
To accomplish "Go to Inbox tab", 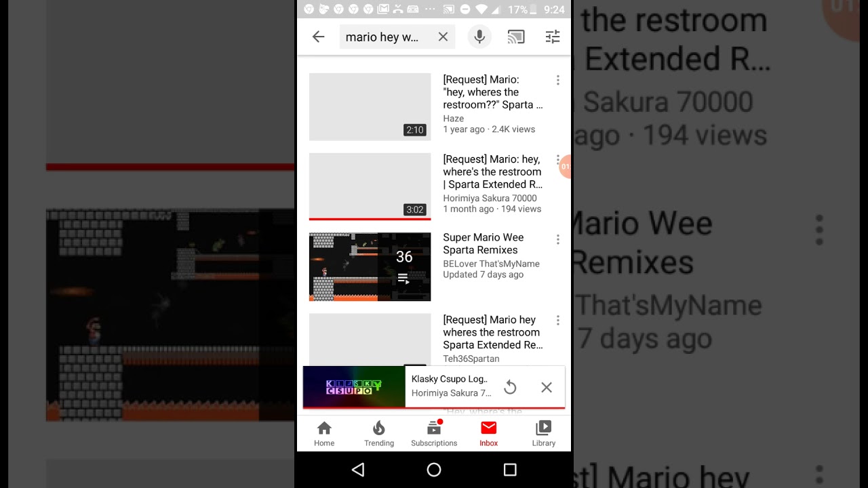I will tap(489, 434).
